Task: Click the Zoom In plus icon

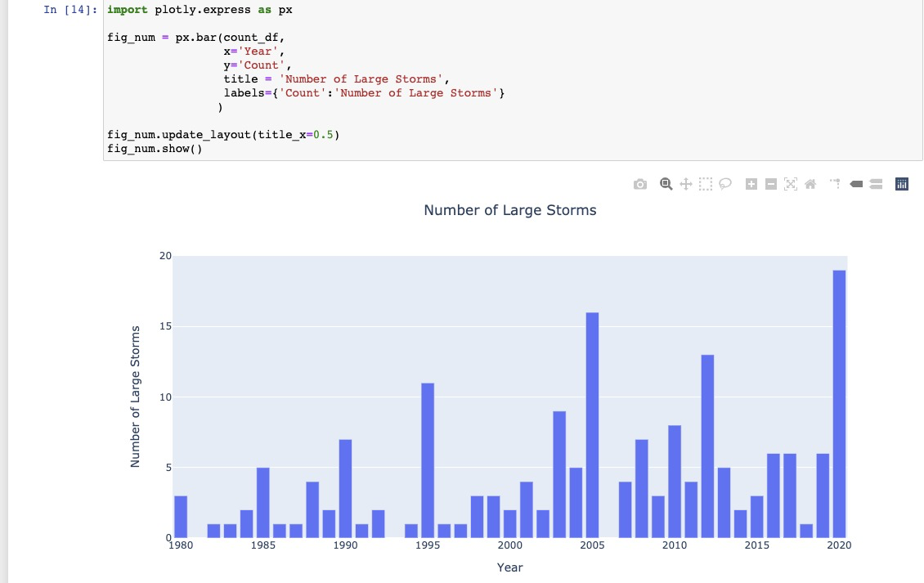Action: tap(751, 185)
